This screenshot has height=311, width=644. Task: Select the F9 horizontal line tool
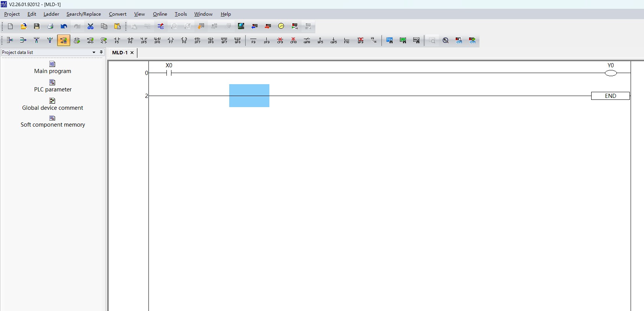point(253,40)
